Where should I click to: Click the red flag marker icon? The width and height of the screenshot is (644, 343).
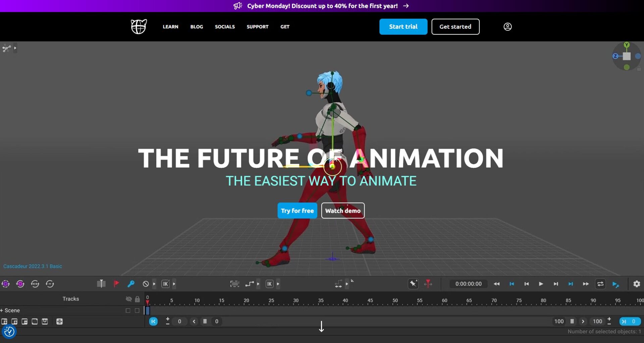click(x=116, y=284)
